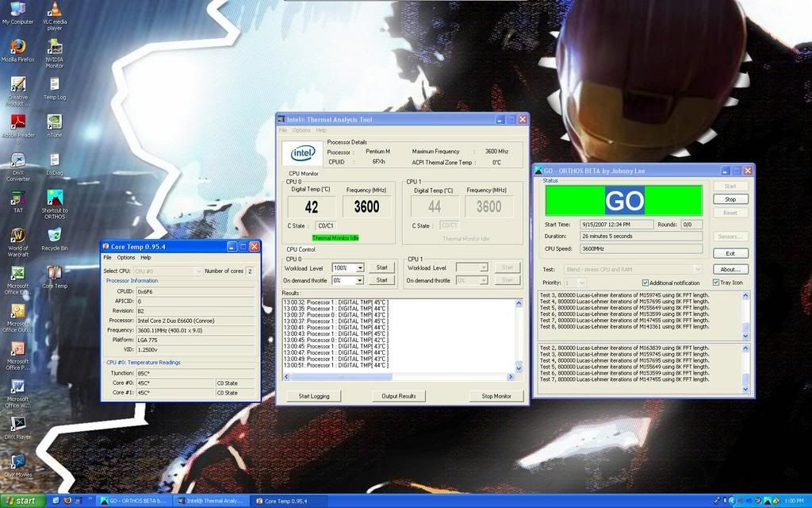
Task: Select the DivX Movies desktop icon
Action: 18,465
